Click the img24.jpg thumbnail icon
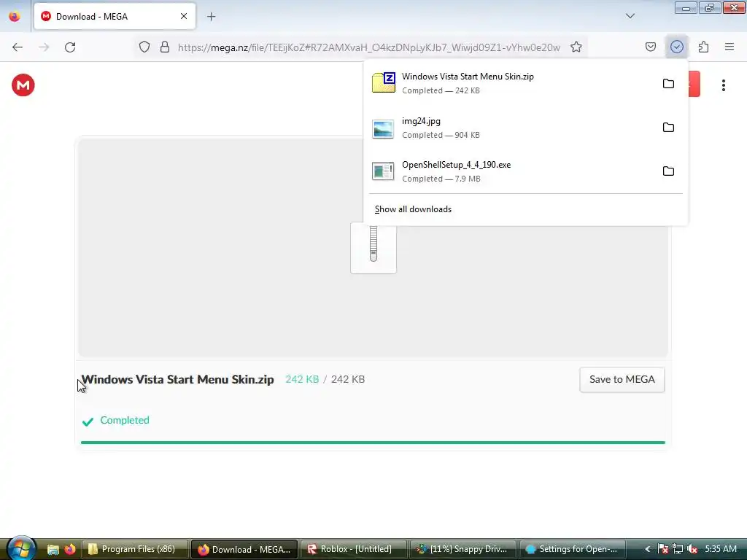The height and width of the screenshot is (560, 747). coord(383,128)
